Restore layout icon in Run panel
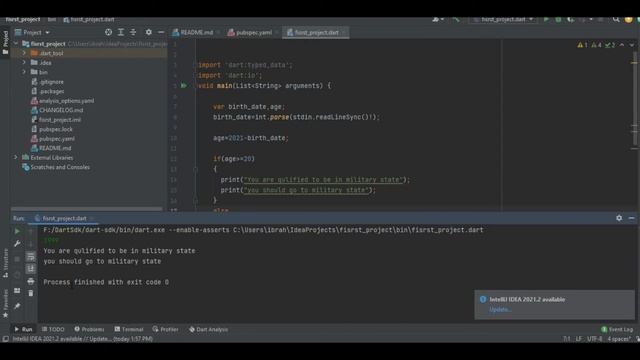640x360 pixels. (x=17, y=291)
